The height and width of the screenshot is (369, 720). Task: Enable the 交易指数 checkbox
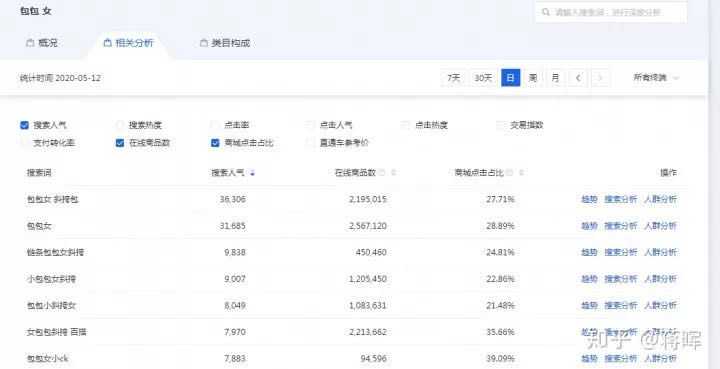501,125
